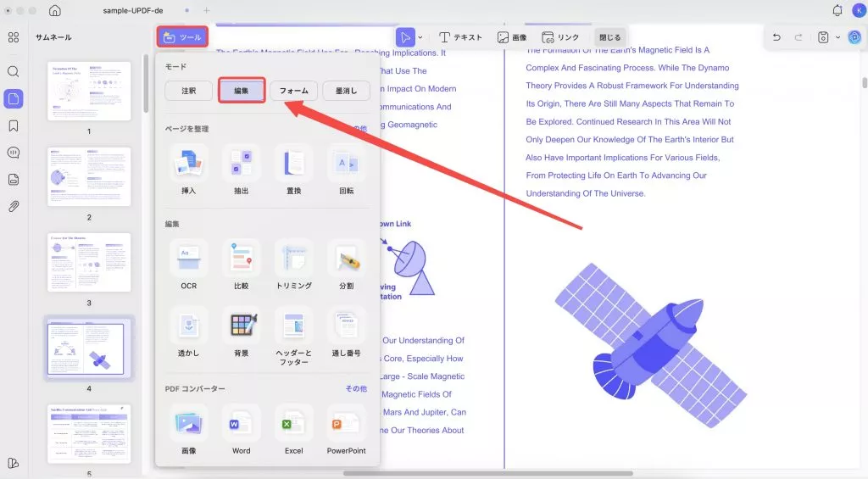Screen dimensions: 868x479
Task: Select the pointer selection tool
Action: pyautogui.click(x=405, y=37)
